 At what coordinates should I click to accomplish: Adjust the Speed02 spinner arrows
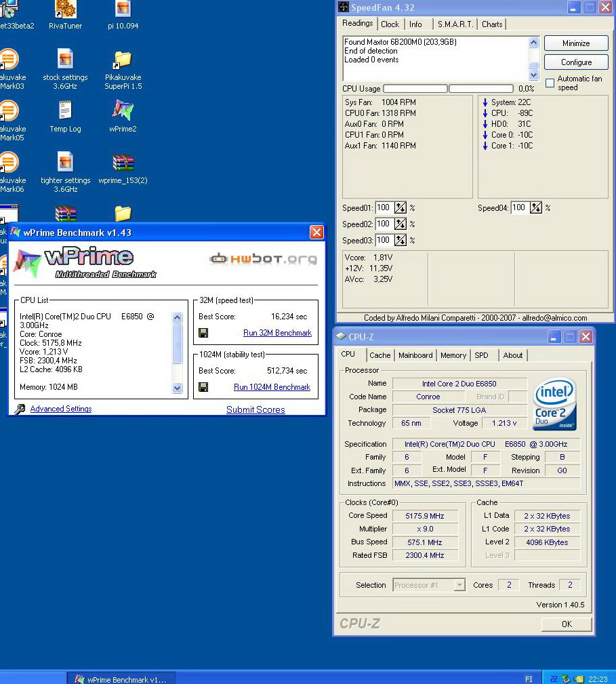point(401,224)
